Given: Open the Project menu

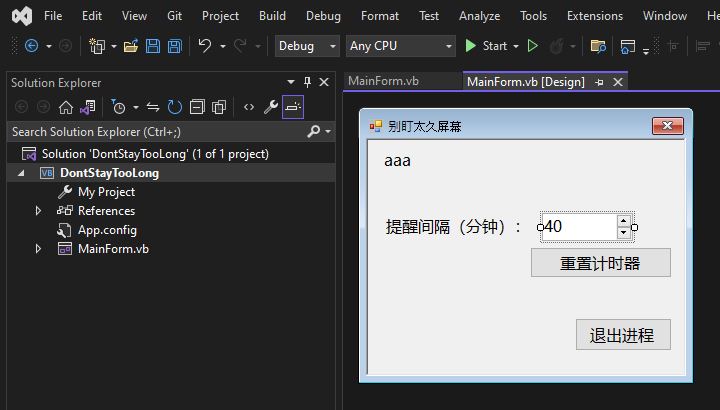Looking at the screenshot, I should tap(220, 16).
